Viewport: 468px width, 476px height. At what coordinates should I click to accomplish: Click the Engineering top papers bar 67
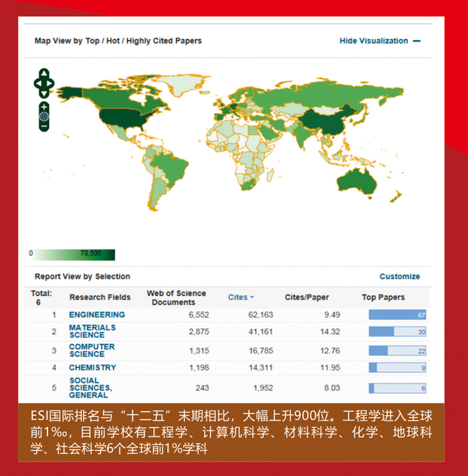397,315
